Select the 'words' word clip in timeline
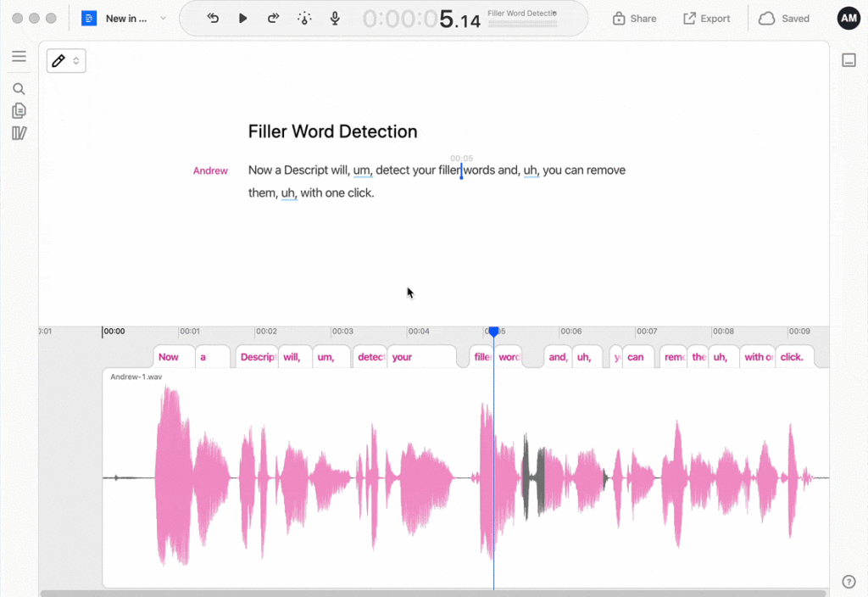Screen dimensions: 868x597 pyautogui.click(x=509, y=357)
